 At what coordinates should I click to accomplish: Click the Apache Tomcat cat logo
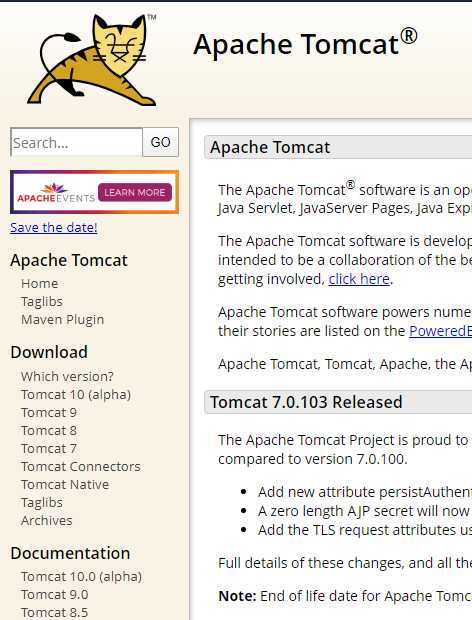[92, 60]
